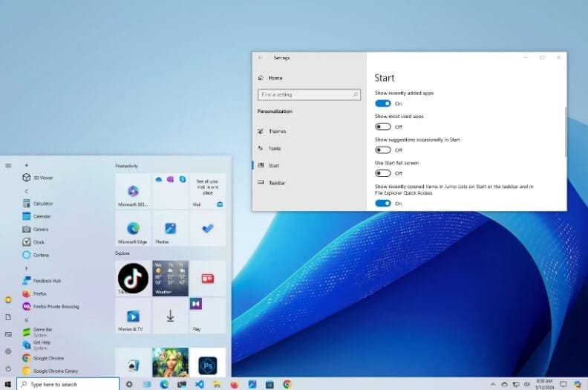This screenshot has height=390, width=588.
Task: Go back using the Settings back arrow
Action: pos(261,57)
